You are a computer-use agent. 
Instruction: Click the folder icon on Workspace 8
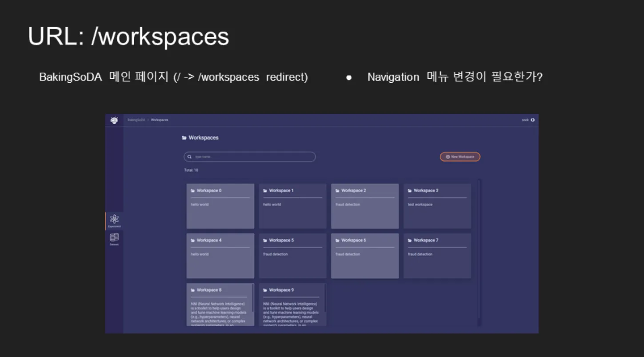coord(193,290)
